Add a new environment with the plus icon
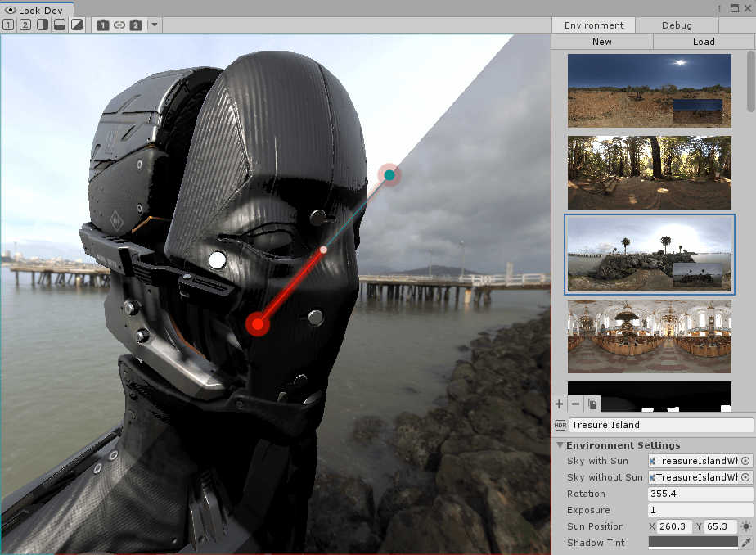This screenshot has height=555, width=756. [x=559, y=404]
